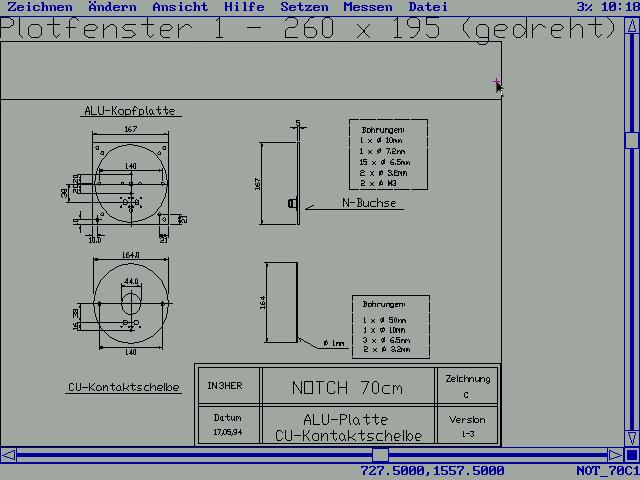Open the Zeichnen menu
640x480 pixels.
pos(40,7)
